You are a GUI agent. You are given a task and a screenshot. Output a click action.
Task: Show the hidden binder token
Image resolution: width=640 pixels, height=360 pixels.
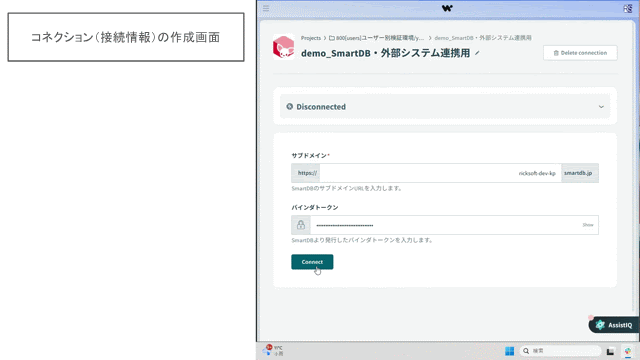[x=588, y=225]
